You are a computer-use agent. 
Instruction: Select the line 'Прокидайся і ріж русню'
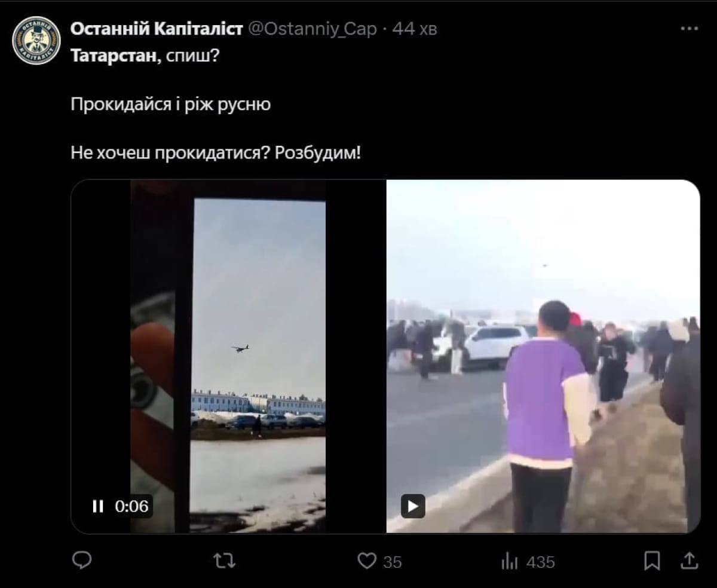171,105
